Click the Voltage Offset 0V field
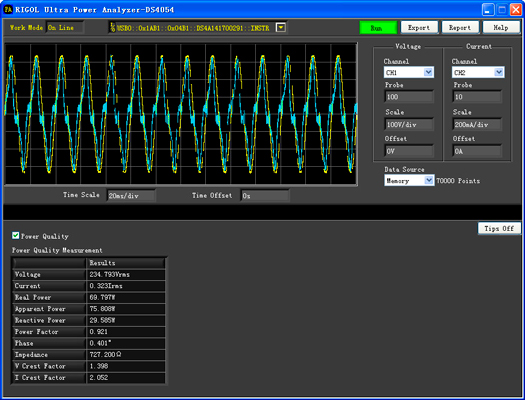 (x=409, y=151)
